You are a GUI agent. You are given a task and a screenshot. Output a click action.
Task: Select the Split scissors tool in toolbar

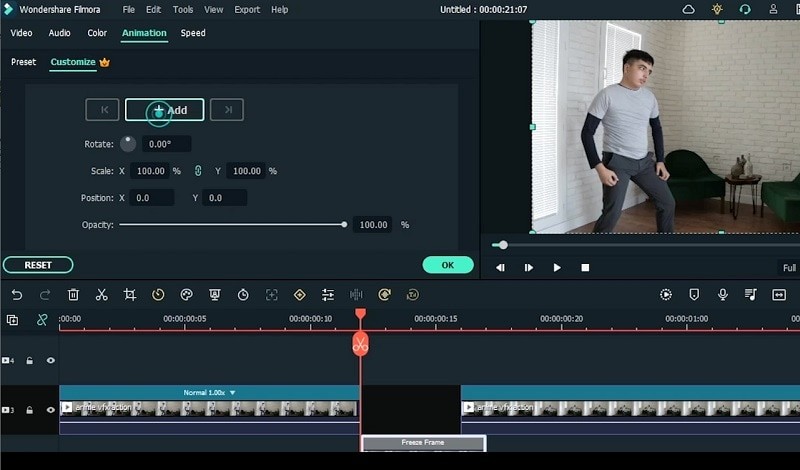pos(102,294)
